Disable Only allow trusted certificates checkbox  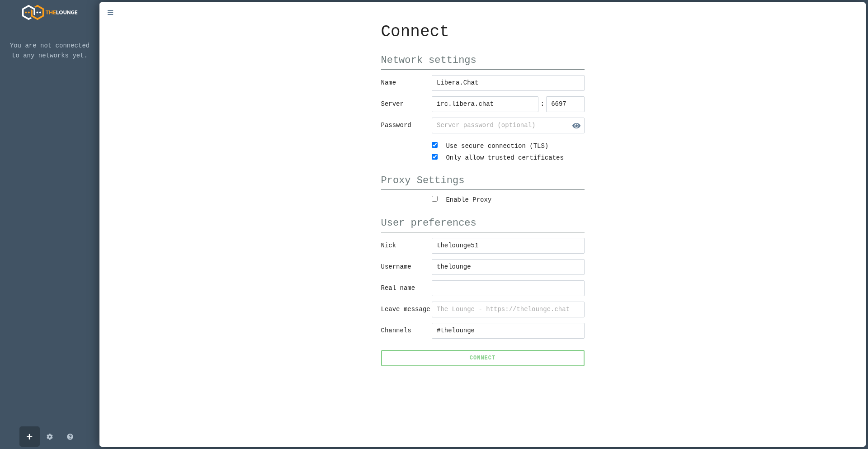click(x=434, y=157)
